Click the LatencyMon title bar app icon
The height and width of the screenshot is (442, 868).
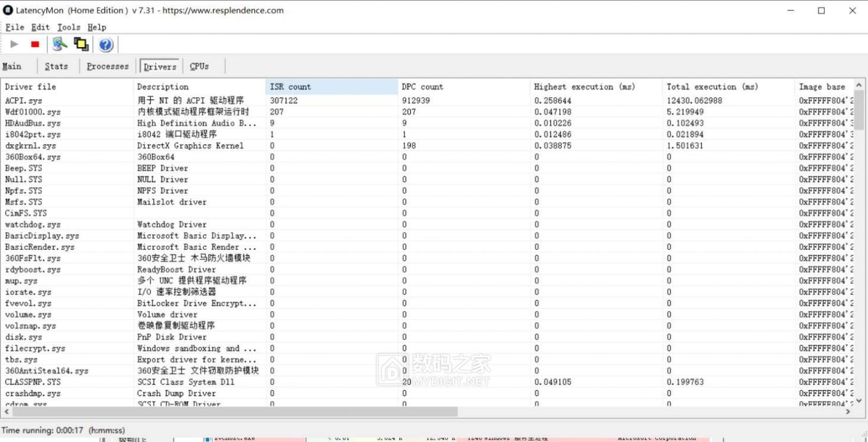click(x=8, y=10)
